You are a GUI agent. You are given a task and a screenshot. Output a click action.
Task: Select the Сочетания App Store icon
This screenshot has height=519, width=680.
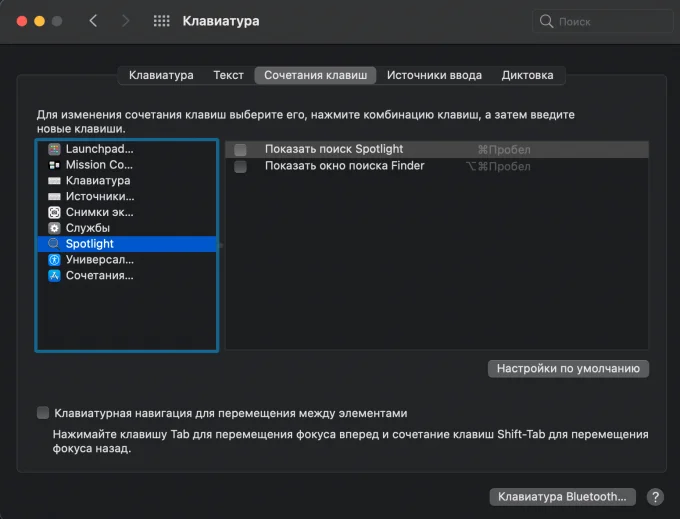click(x=54, y=276)
